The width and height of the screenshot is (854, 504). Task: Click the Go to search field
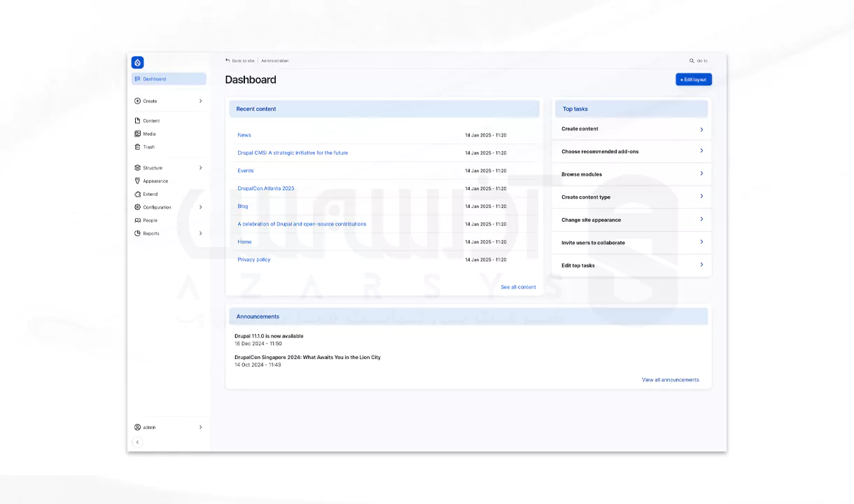tap(702, 61)
